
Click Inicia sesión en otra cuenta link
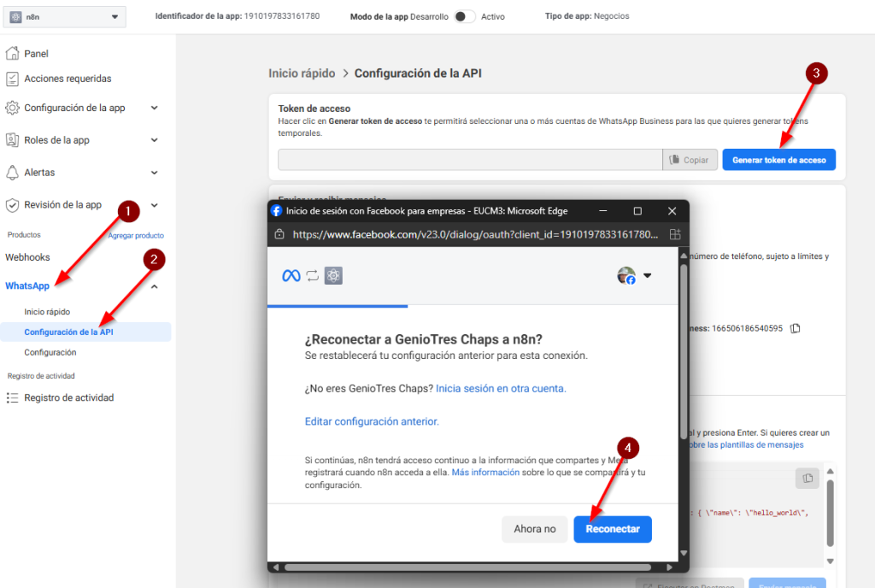click(x=501, y=388)
